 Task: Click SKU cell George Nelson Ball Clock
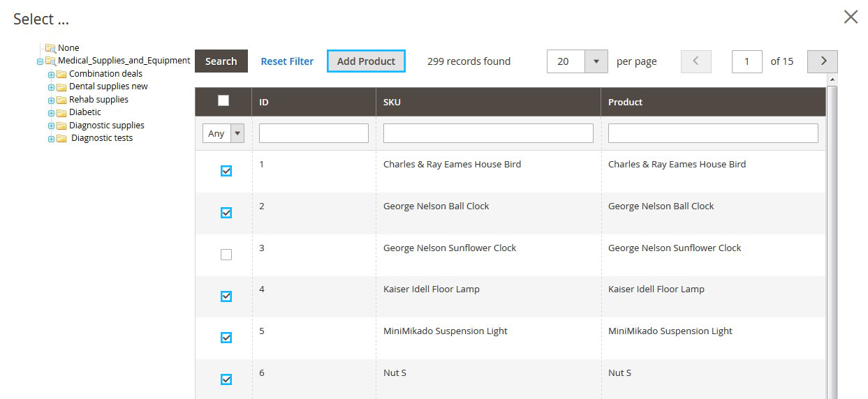pyautogui.click(x=436, y=206)
